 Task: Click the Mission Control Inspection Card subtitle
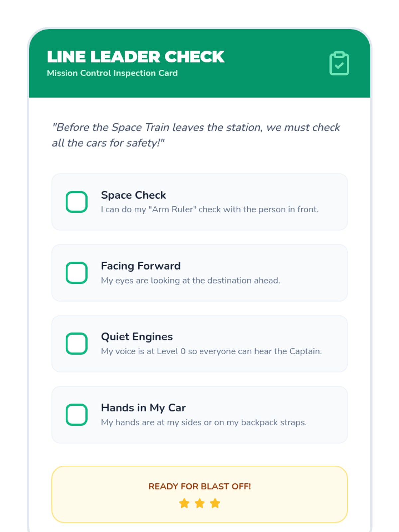(x=112, y=73)
